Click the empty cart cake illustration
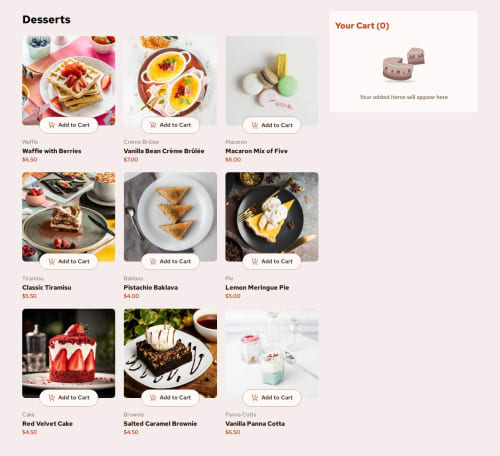This screenshot has width=500, height=456. (x=404, y=65)
